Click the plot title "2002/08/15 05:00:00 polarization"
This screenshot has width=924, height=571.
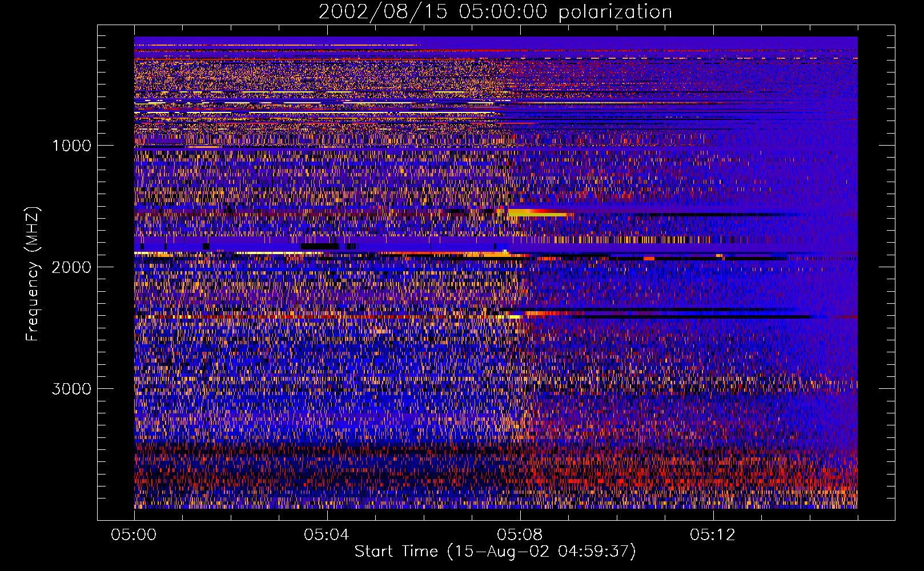point(495,12)
